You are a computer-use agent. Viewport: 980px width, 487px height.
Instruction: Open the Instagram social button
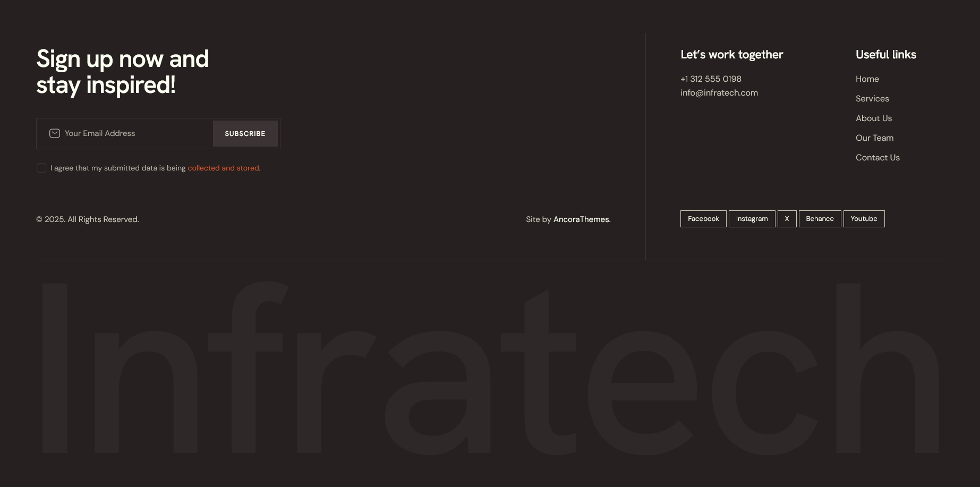tap(752, 219)
